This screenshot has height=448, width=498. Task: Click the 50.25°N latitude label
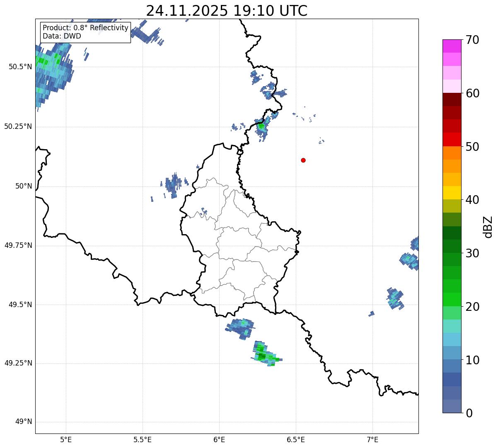pyautogui.click(x=18, y=126)
